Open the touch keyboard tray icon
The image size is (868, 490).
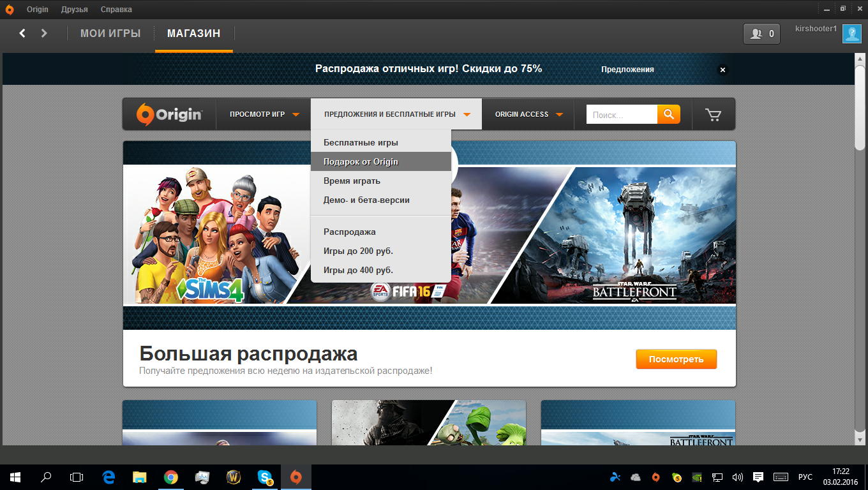[x=781, y=477]
